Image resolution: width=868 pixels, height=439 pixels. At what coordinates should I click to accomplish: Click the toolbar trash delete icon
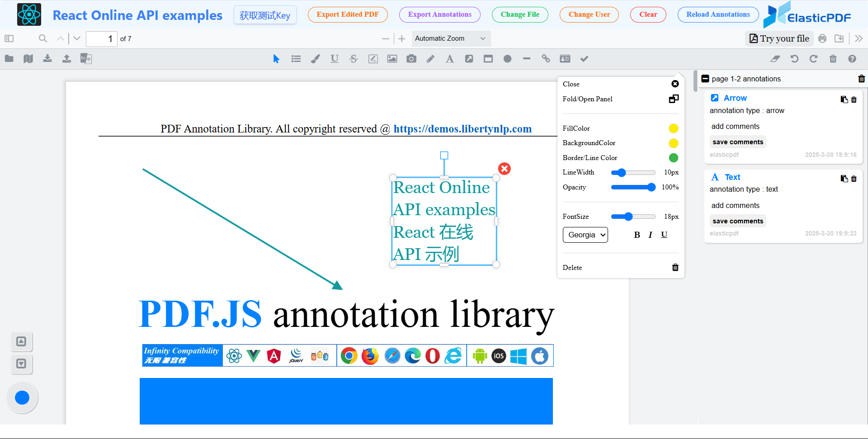tap(833, 59)
